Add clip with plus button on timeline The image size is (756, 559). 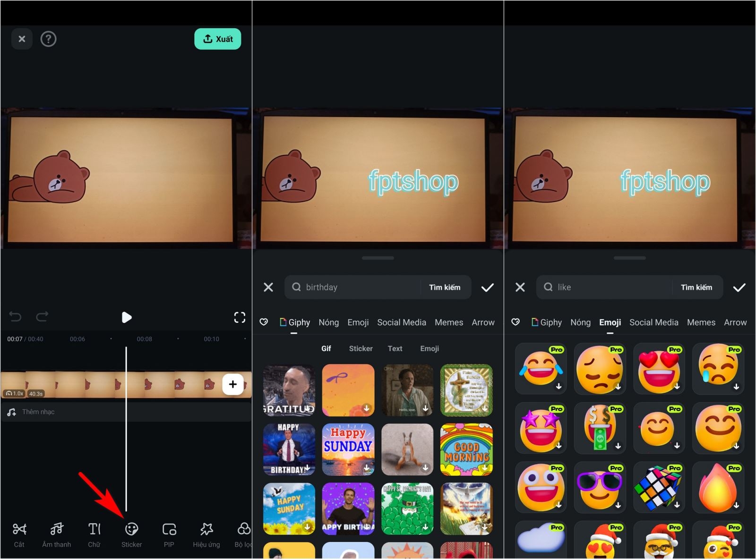pos(232,384)
